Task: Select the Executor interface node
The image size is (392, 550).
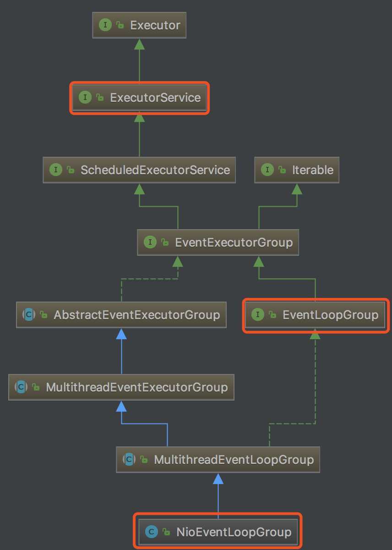Action: 139,25
